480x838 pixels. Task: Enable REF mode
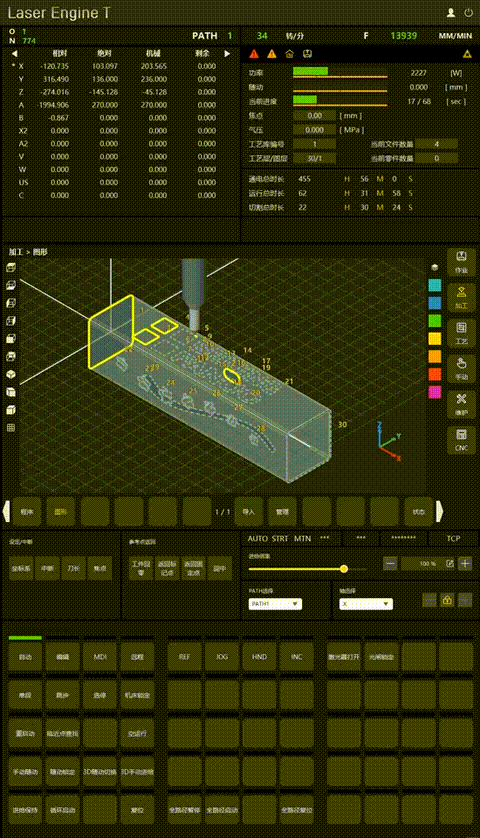click(x=184, y=657)
